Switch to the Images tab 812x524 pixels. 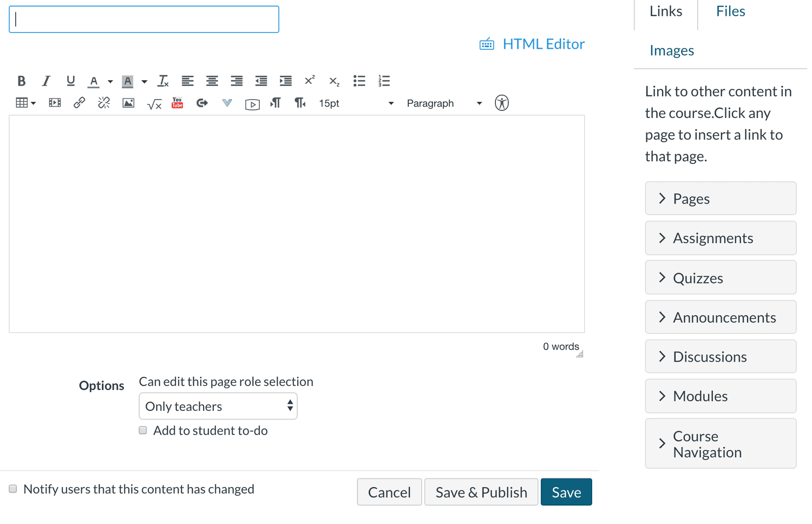point(672,50)
